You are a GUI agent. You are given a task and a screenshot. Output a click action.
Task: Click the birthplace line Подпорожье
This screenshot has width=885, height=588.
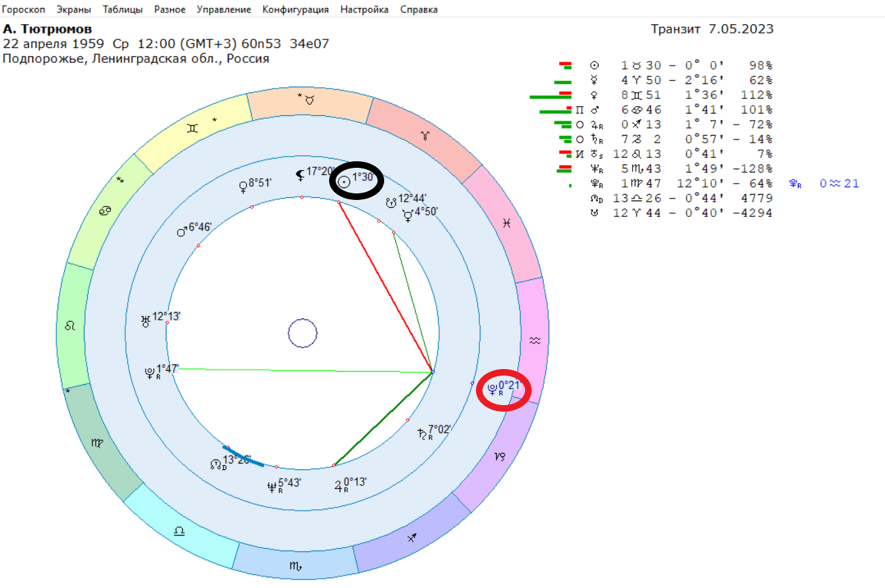(x=136, y=58)
